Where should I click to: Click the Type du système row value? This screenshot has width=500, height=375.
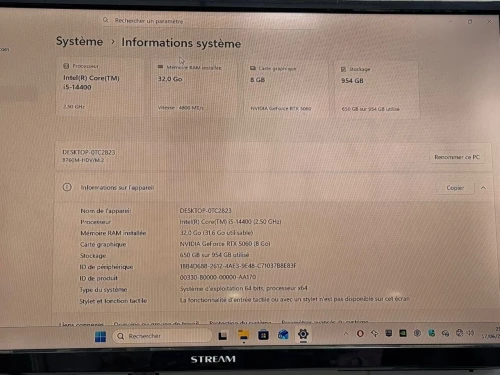click(244, 288)
